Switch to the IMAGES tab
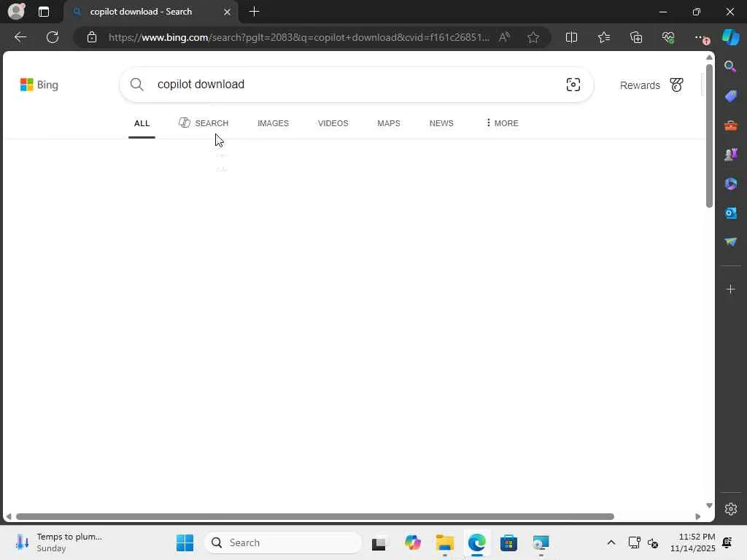The width and height of the screenshot is (747, 560). 273,123
